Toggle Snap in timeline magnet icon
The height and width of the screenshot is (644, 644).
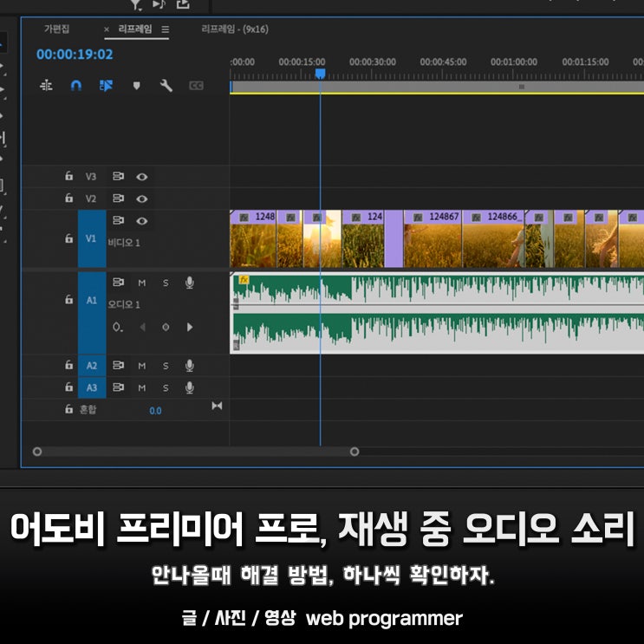(76, 86)
